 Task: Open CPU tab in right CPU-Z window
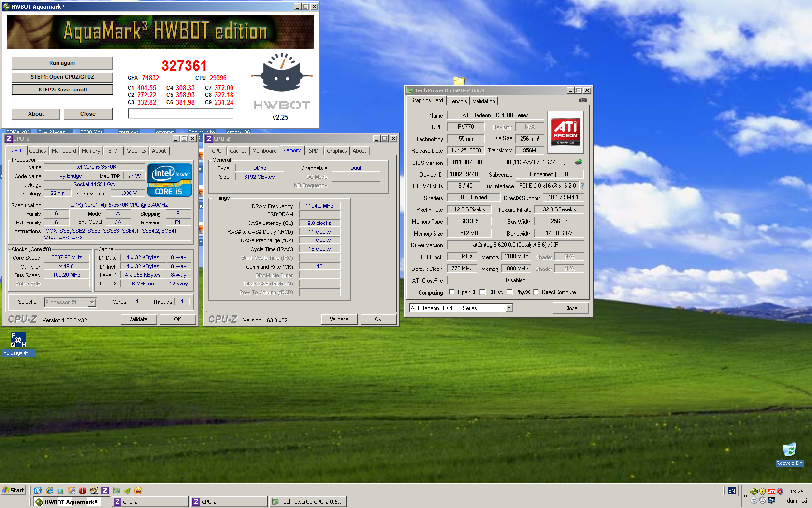coord(217,151)
